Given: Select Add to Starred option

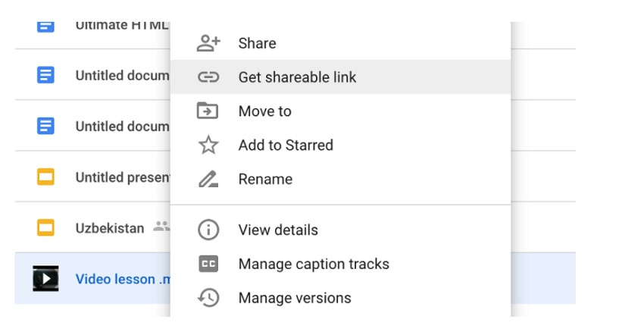Looking at the screenshot, I should [x=340, y=145].
